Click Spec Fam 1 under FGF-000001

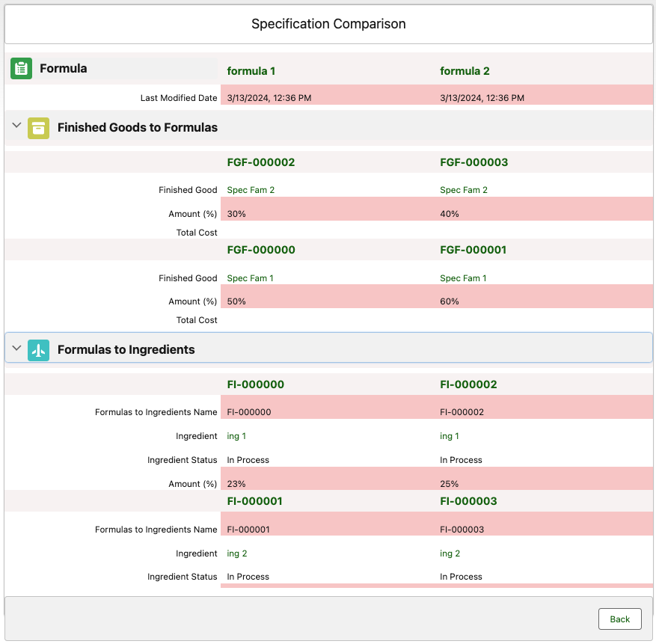[463, 278]
